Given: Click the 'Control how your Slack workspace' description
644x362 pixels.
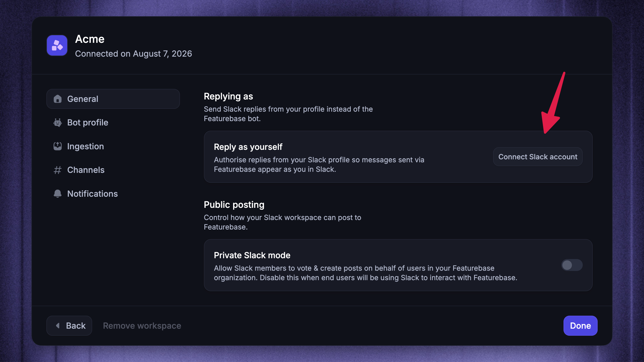Looking at the screenshot, I should pos(282,222).
